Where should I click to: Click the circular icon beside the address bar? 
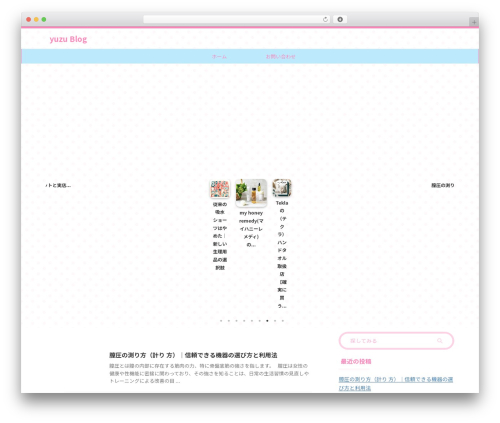click(340, 19)
